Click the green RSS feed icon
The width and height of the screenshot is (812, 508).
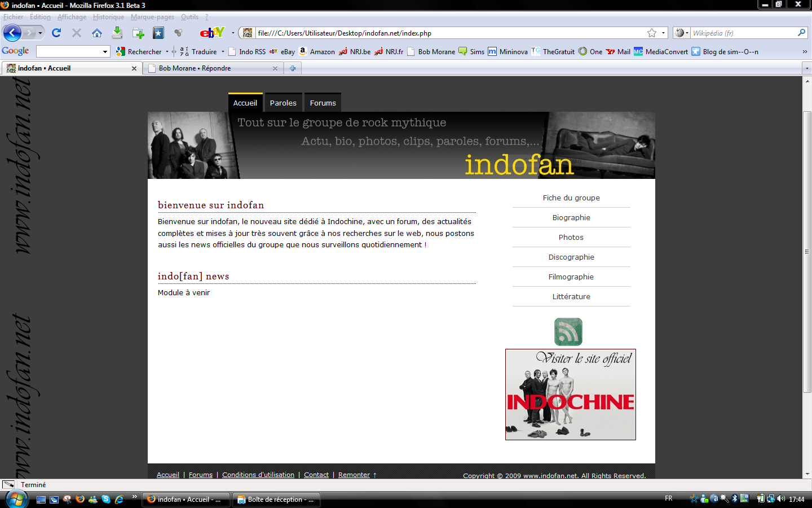point(568,332)
